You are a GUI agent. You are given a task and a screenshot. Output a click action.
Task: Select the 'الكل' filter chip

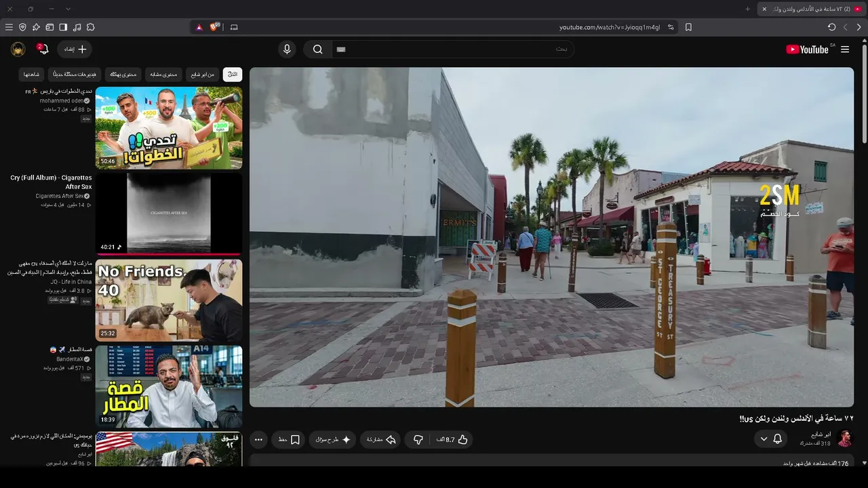[233, 74]
